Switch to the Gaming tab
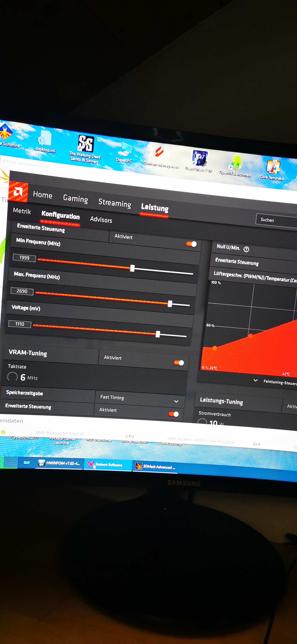Image resolution: width=297 pixels, height=644 pixels. pyautogui.click(x=75, y=198)
